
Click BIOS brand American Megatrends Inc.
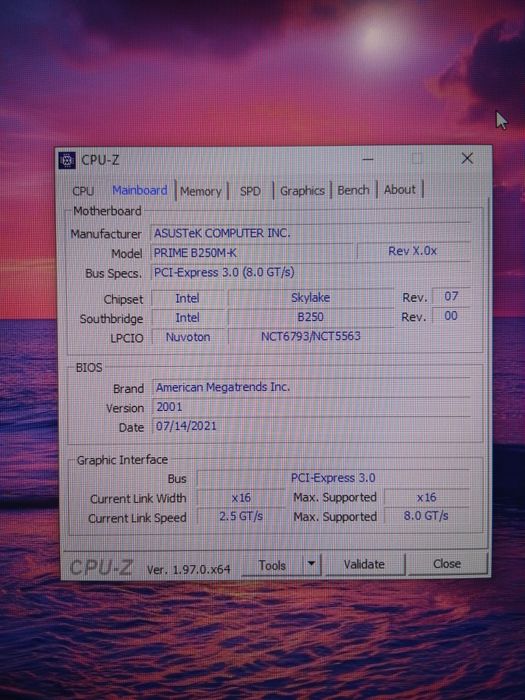click(x=223, y=387)
